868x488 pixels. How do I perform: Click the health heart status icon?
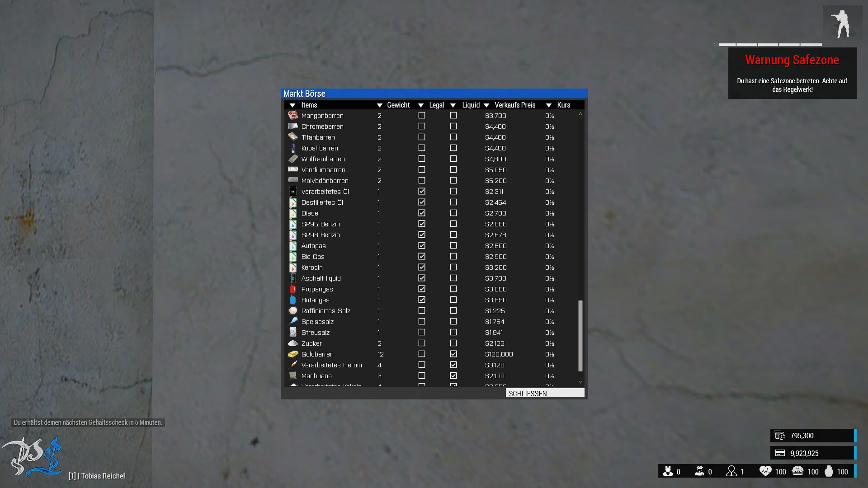(x=765, y=471)
